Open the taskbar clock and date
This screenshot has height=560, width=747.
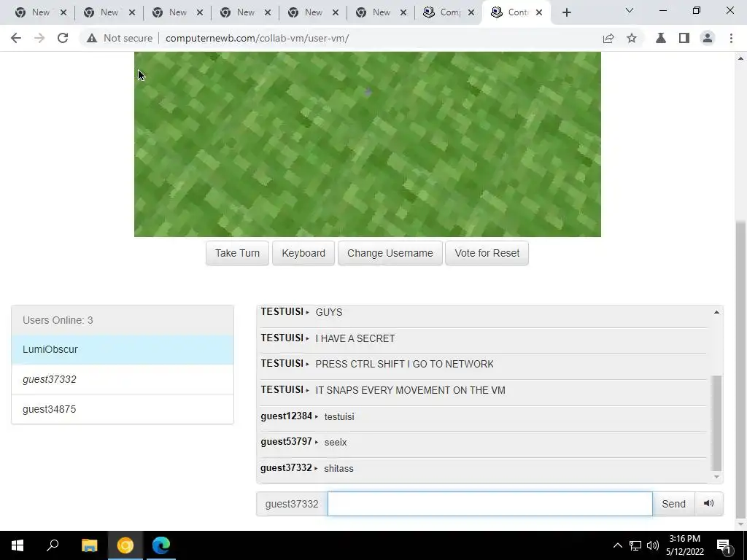[x=685, y=545]
